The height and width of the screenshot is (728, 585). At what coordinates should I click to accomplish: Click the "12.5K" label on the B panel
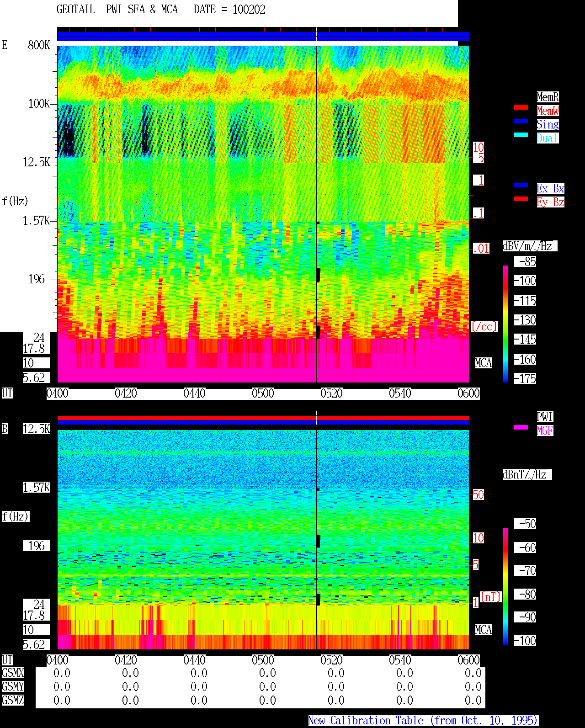click(37, 429)
